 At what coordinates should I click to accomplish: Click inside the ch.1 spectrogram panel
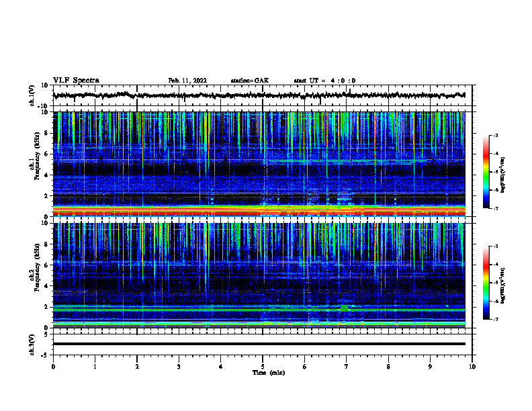(x=259, y=164)
